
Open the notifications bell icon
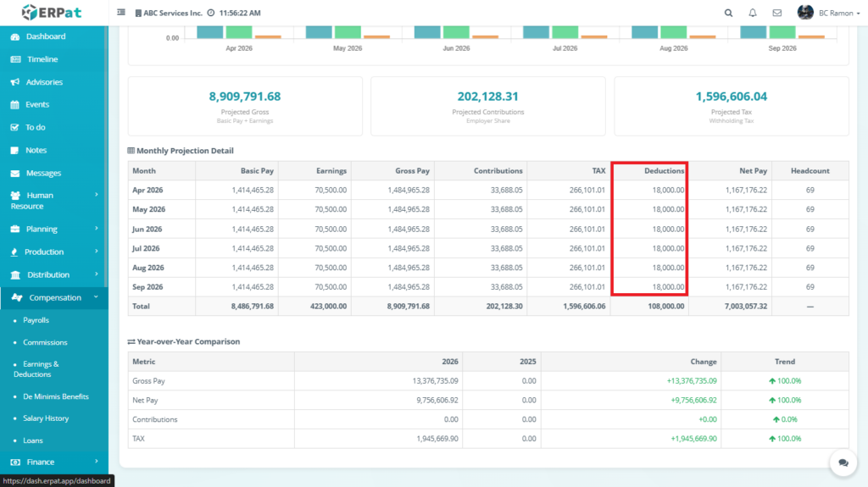click(753, 13)
